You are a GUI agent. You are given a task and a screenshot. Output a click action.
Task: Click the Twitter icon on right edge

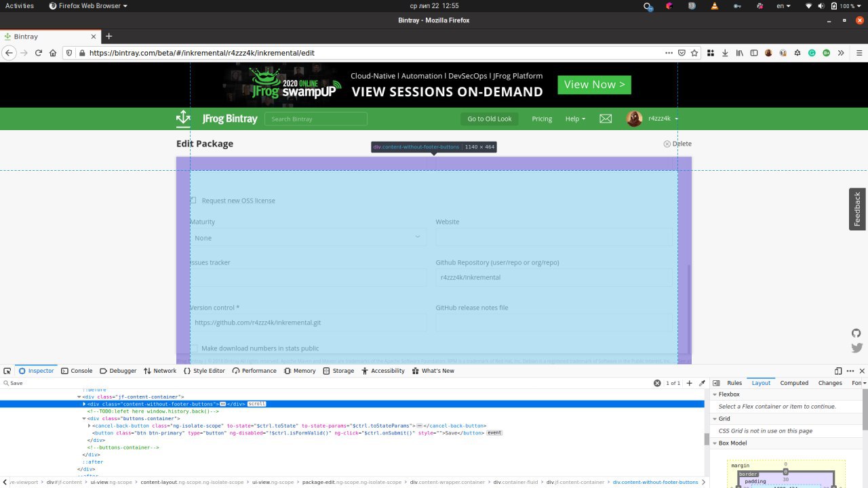pos(856,348)
